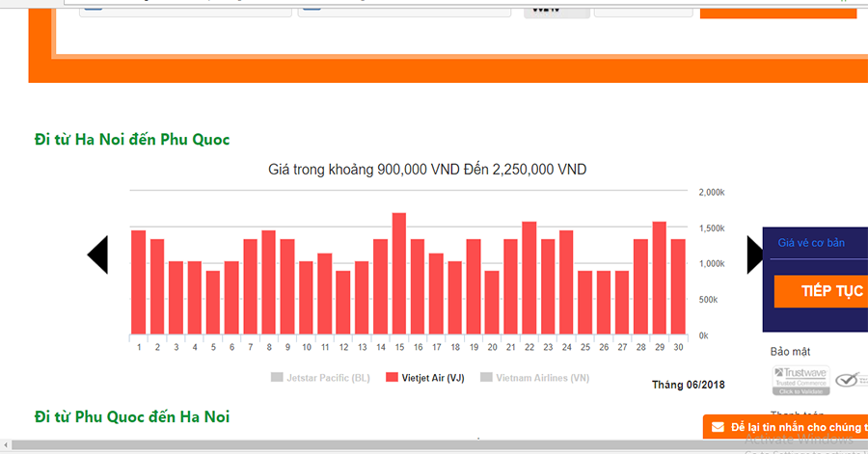Select the bar for day 24

click(x=566, y=282)
